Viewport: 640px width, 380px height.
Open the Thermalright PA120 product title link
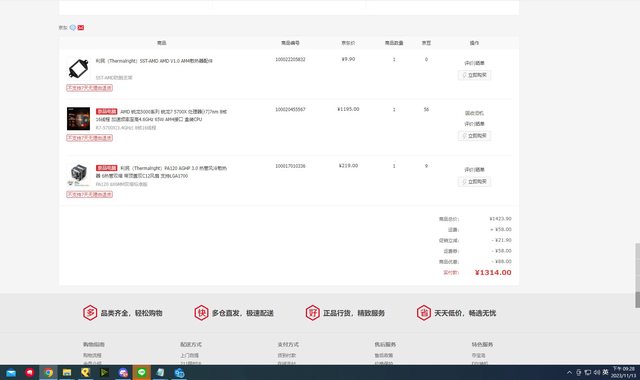pos(161,172)
